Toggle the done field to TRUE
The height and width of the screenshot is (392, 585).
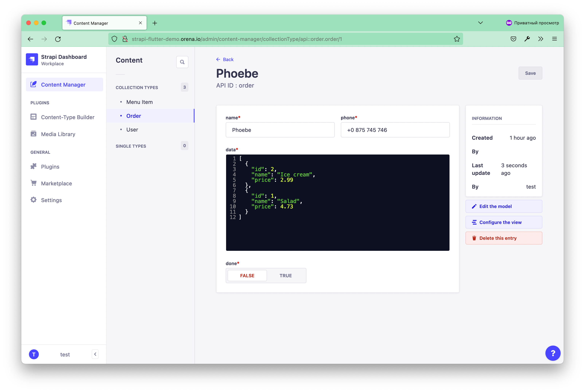[285, 275]
